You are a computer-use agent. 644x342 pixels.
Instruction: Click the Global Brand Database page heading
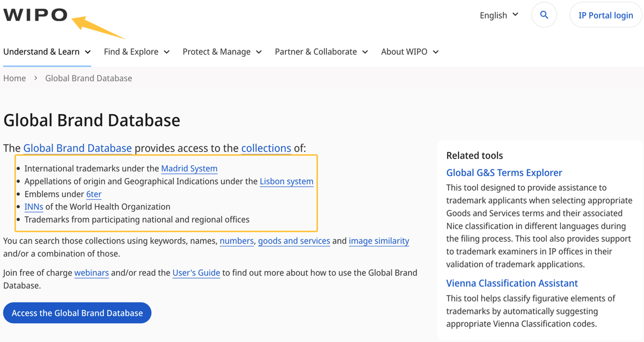coord(92,120)
